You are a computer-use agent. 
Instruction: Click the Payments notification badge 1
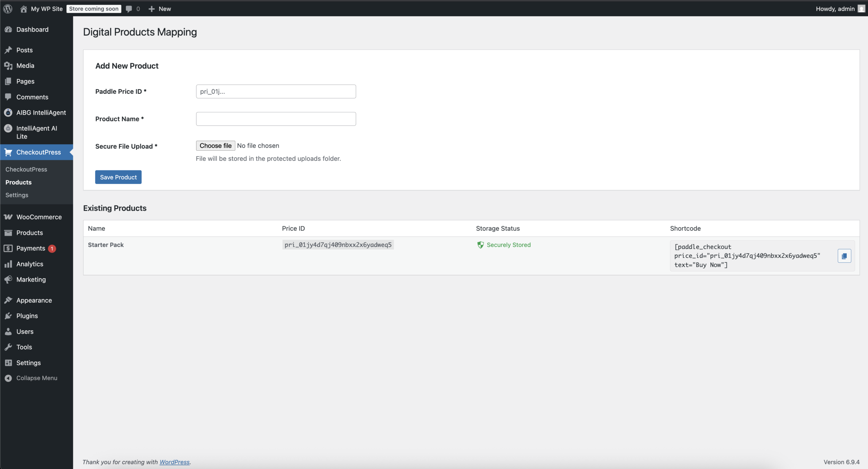click(52, 249)
